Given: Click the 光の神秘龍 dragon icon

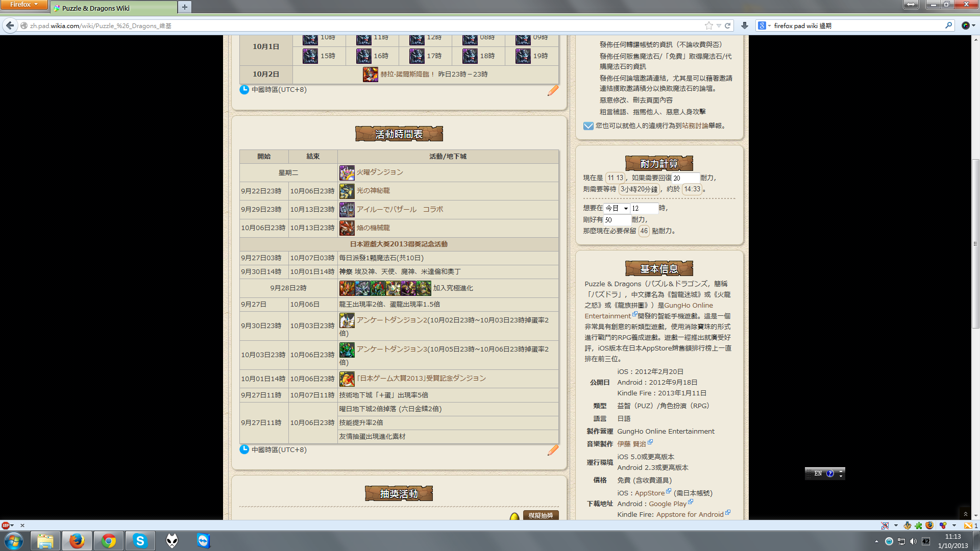Looking at the screenshot, I should tap(347, 191).
